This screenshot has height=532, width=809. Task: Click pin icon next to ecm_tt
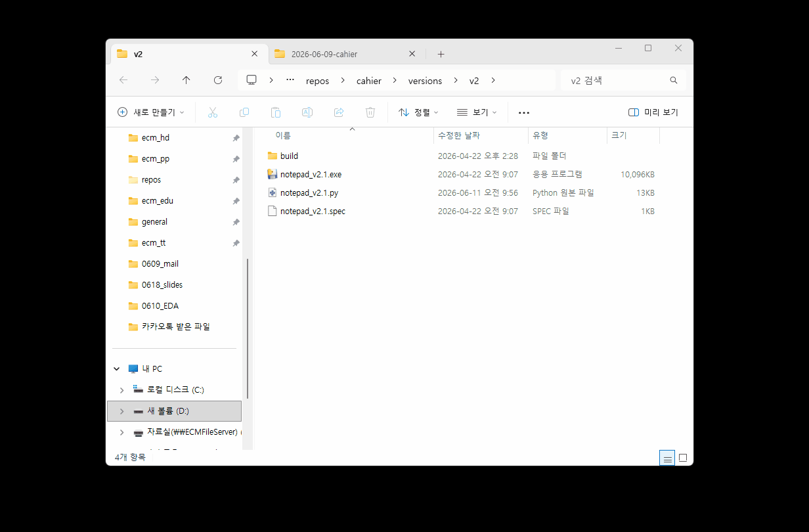[x=236, y=243]
